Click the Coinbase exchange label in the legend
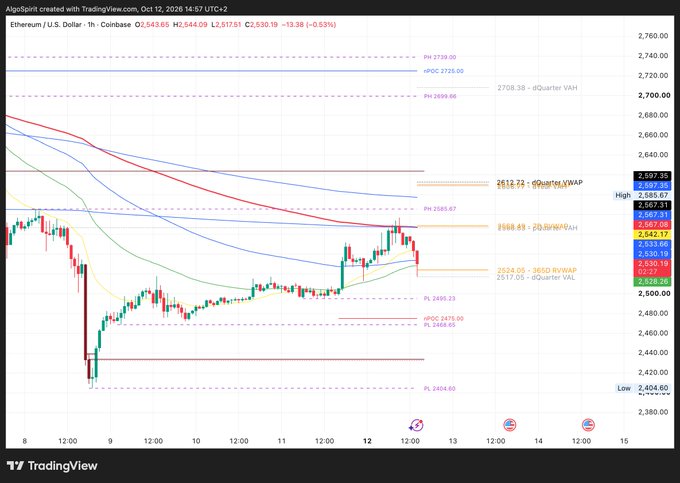Viewport: 680px width, 483px height. coord(115,25)
